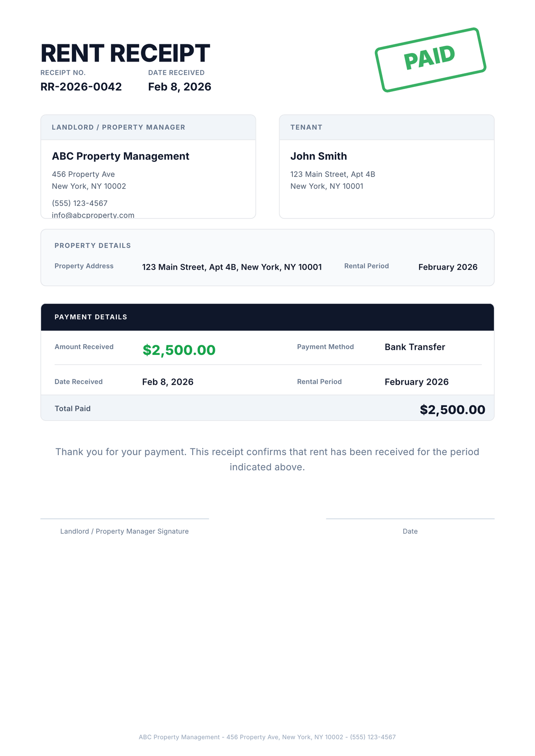Click the PROPERTY DETAILS heading
535x756 pixels.
[93, 246]
